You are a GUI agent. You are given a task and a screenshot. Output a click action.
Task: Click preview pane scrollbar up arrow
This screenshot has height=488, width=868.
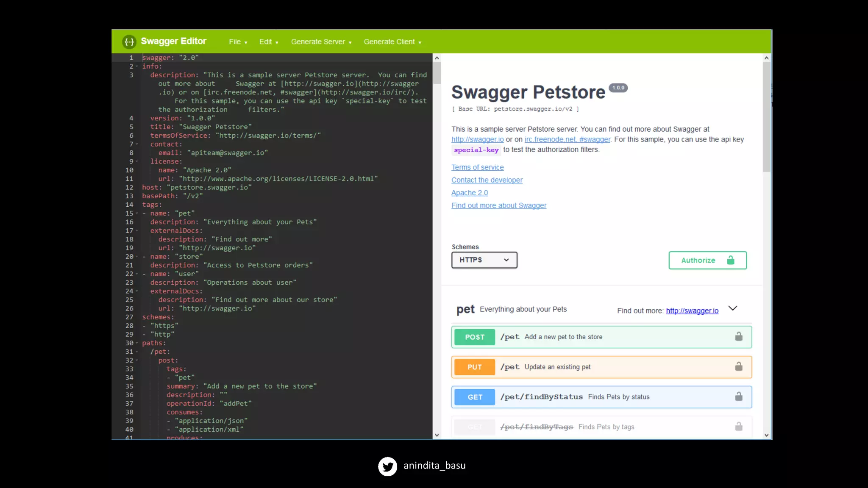click(x=766, y=58)
